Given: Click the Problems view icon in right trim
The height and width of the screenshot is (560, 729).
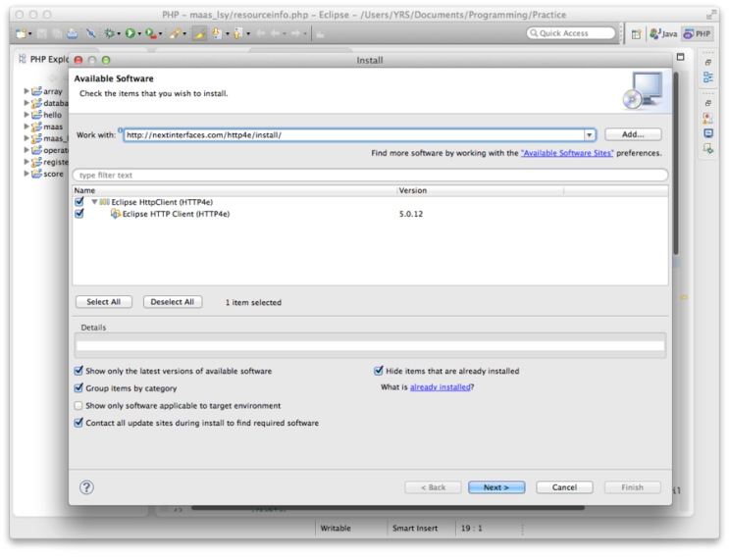Looking at the screenshot, I should (708, 118).
